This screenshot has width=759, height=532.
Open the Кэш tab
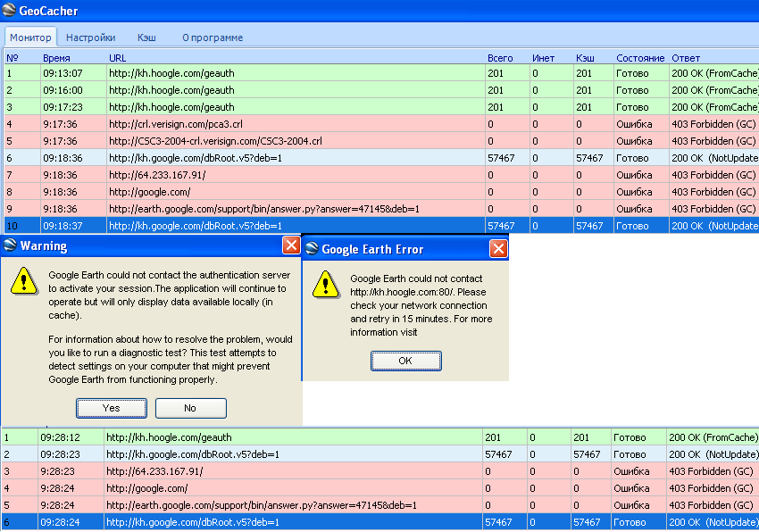pos(146,37)
